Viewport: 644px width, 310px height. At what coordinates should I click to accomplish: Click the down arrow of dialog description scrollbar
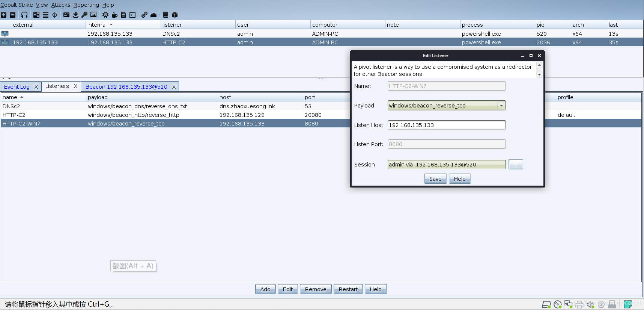539,75
